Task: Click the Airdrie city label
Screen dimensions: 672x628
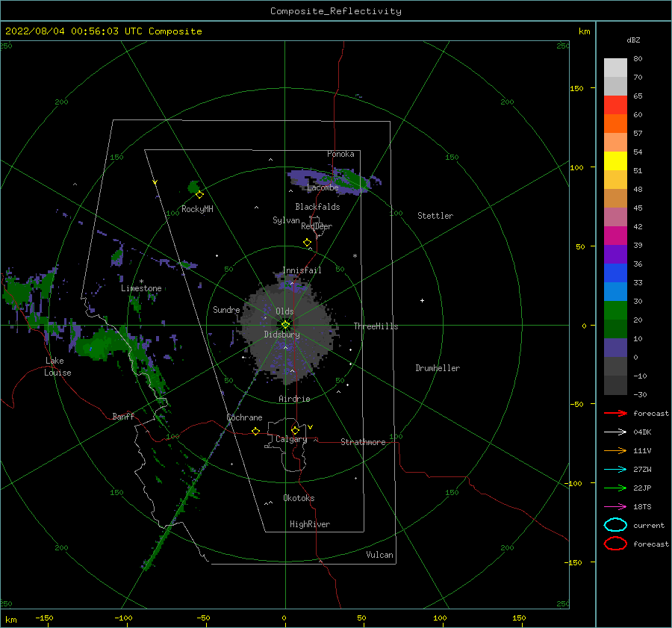Action: click(294, 399)
